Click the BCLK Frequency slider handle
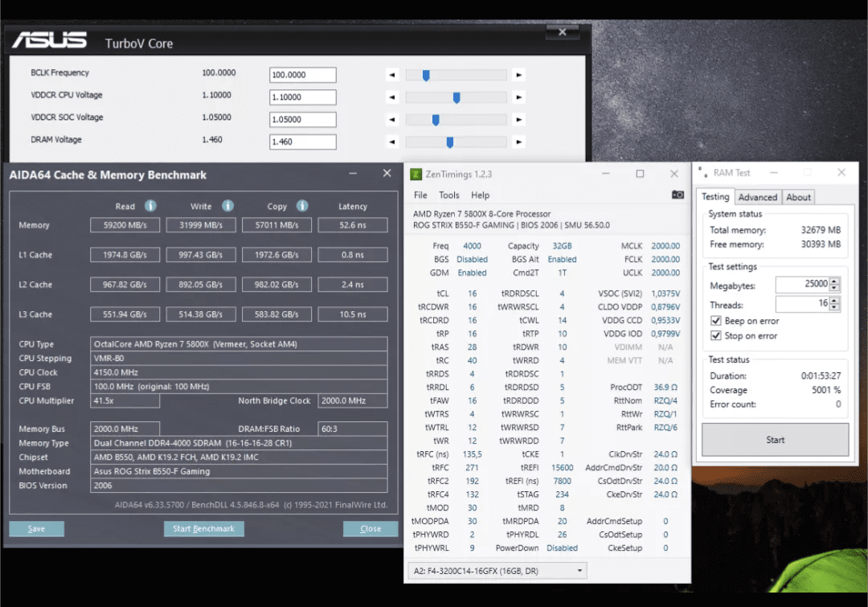This screenshot has width=868, height=607. [426, 76]
